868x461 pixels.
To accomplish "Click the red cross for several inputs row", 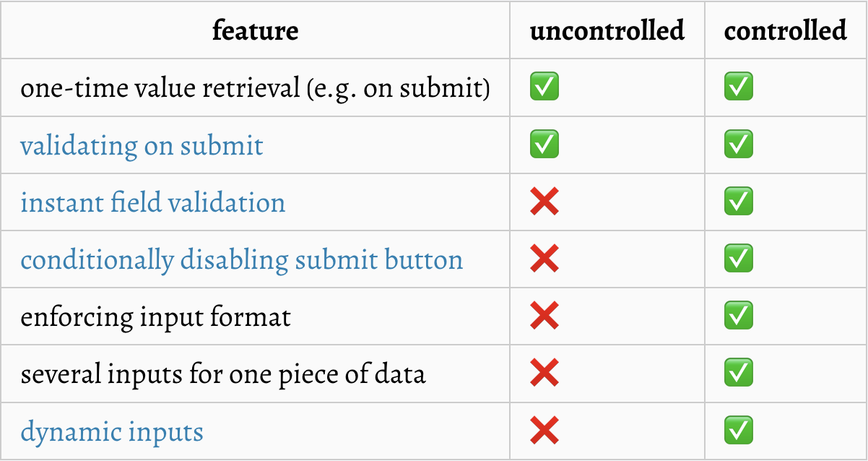I will pyautogui.click(x=544, y=374).
